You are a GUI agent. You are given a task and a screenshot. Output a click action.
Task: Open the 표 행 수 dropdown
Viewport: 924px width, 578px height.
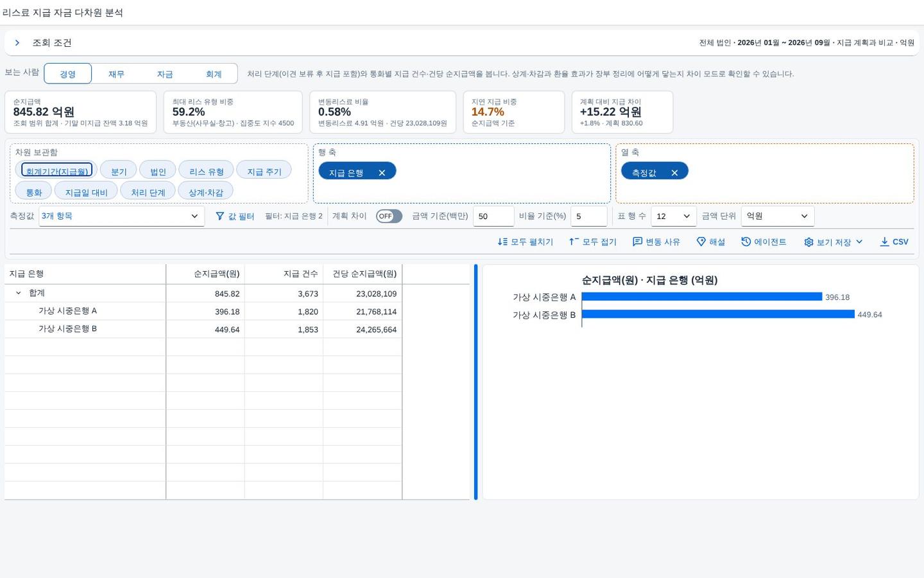(674, 216)
